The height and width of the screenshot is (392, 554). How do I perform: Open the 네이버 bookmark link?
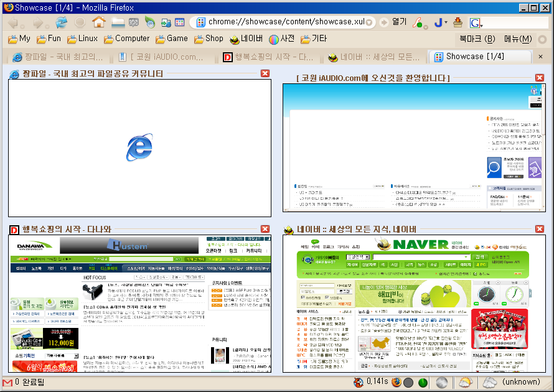pos(246,39)
